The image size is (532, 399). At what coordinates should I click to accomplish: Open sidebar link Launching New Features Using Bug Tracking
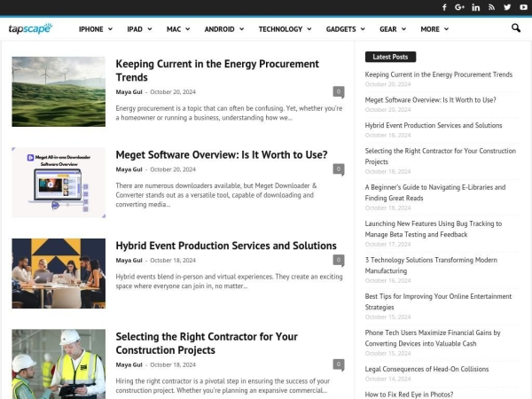tap(434, 229)
